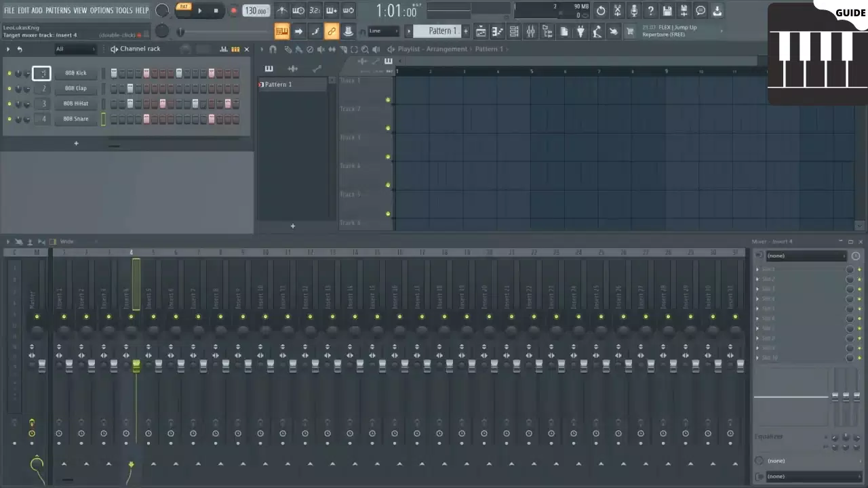Click the wait for input icon
This screenshot has height=488, width=868.
(298, 11)
